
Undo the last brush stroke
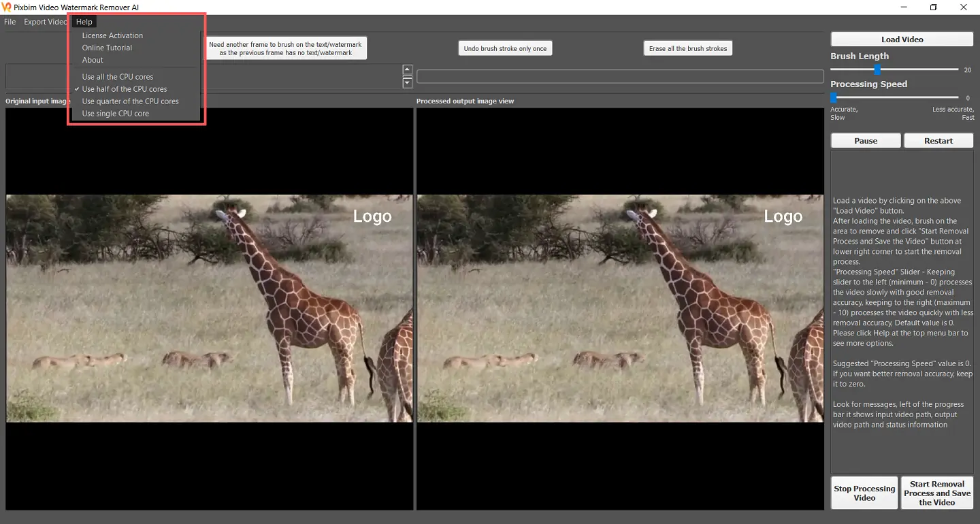tap(505, 48)
